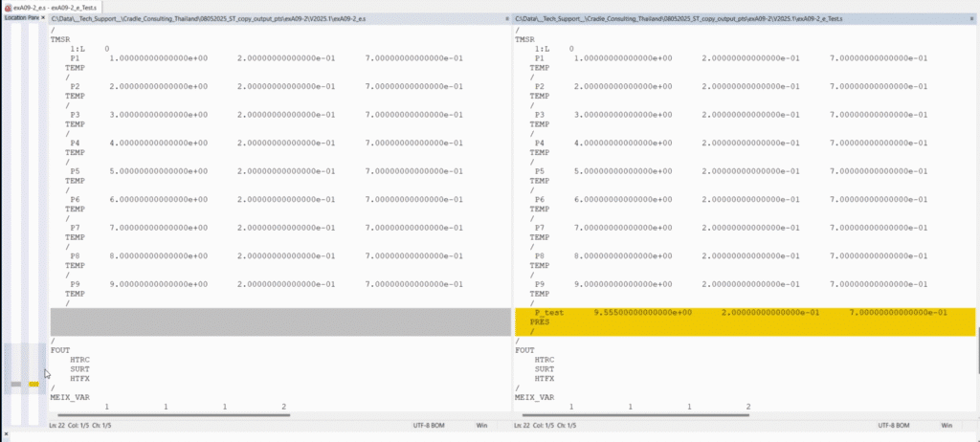The height and width of the screenshot is (442, 980).
Task: Click 'Win' in the right status bar
Action: coord(947,425)
